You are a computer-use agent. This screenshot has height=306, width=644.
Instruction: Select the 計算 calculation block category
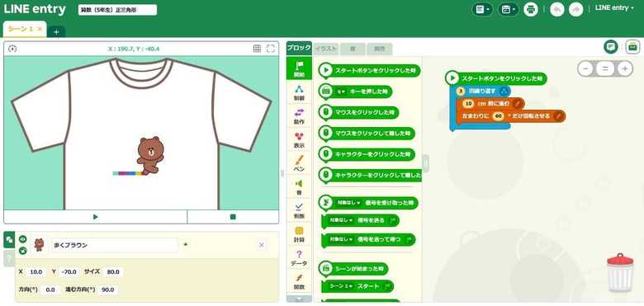tap(299, 233)
